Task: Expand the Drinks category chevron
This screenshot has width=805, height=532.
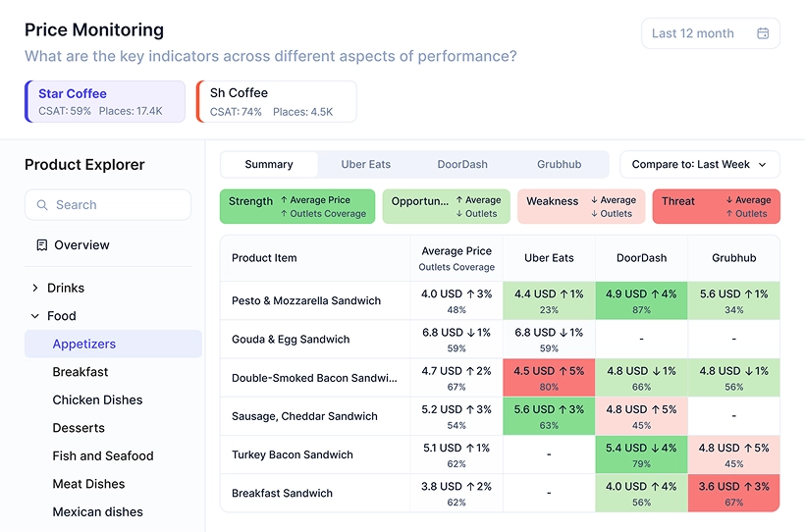Action: point(35,288)
